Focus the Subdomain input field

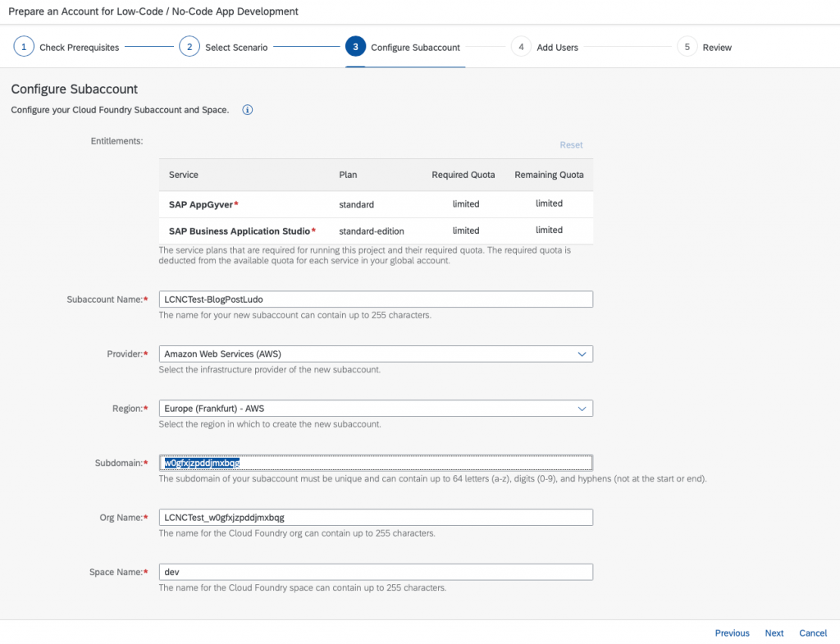pyautogui.click(x=376, y=463)
